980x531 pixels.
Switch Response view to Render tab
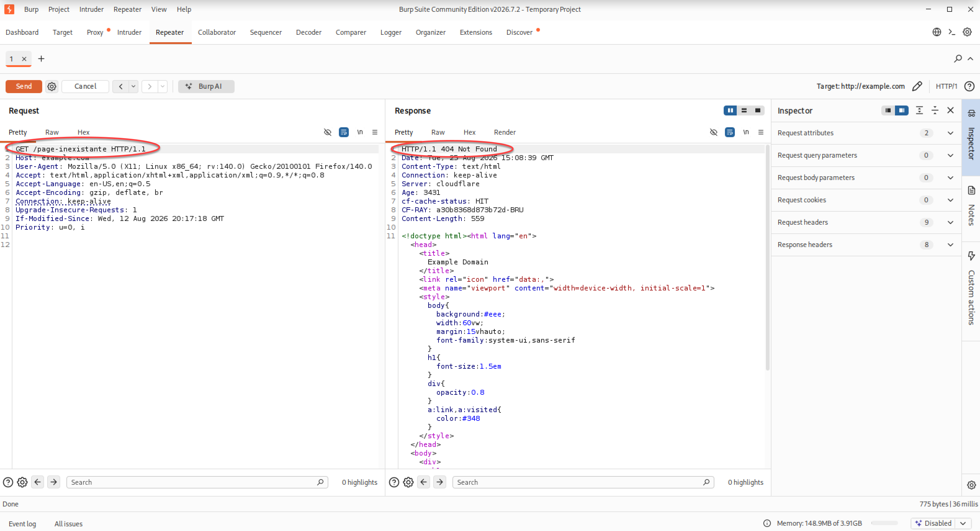[x=505, y=132]
